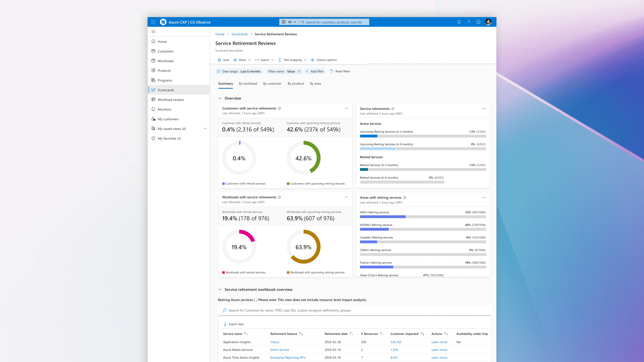
Task: Click the help question mark icon
Action: 468,22
